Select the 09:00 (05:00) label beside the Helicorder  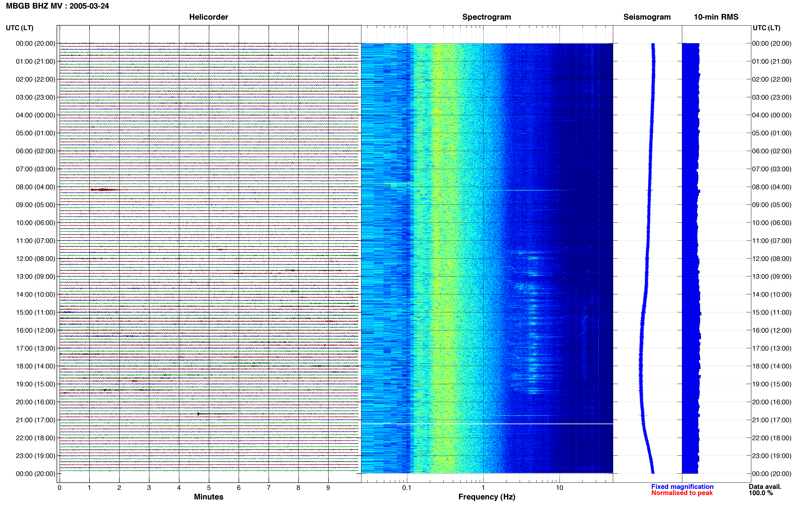36,205
